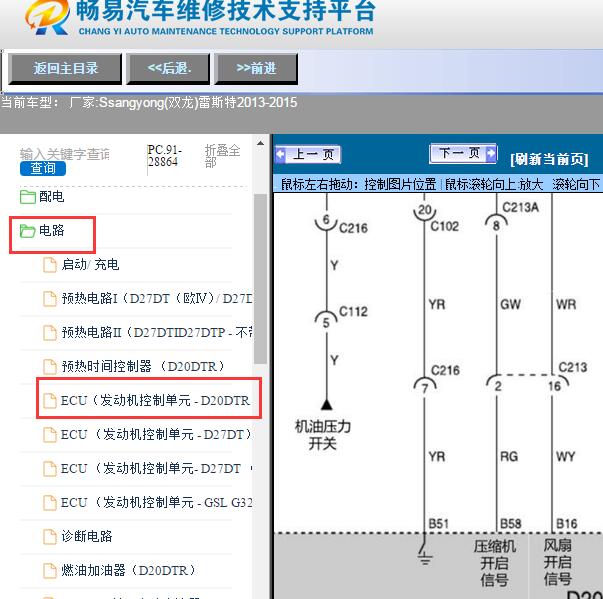
Task: Open ECU (发动机控制单元 - D27DT) with closing parenthesis
Action: (x=156, y=434)
